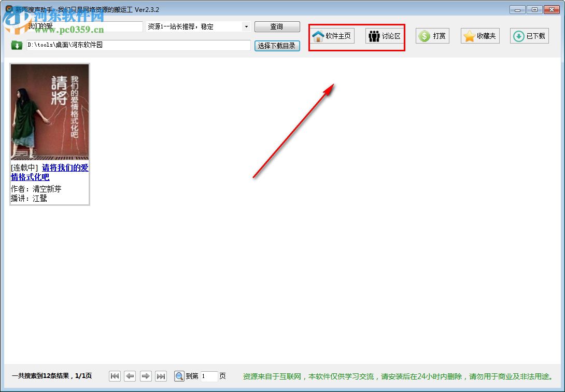Focus the search keyword input field
The height and width of the screenshot is (392, 565).
(x=84, y=26)
